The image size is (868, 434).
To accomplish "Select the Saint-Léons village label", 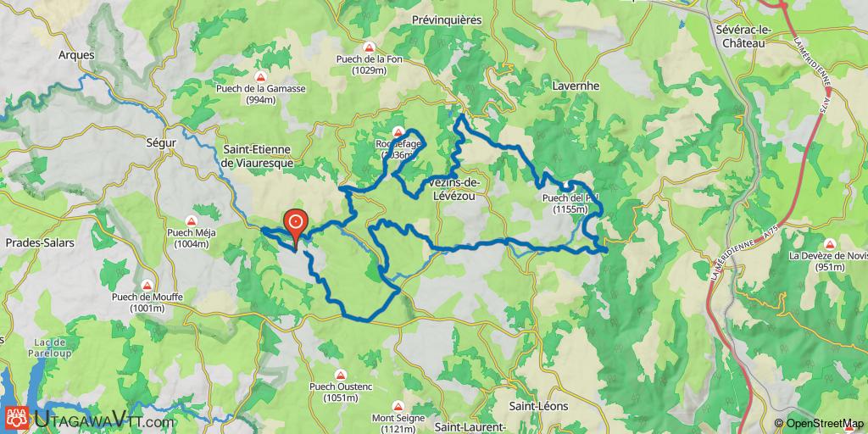I will [x=538, y=406].
